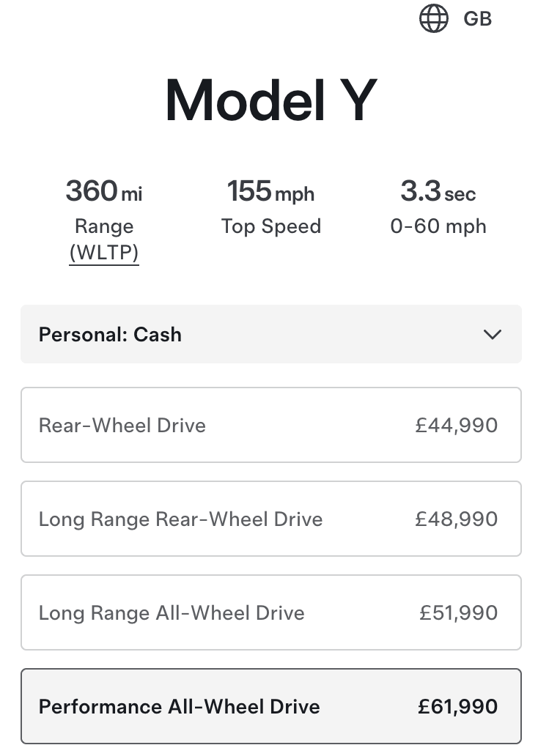Screen dimensions: 538x756
Task: Select Performance All-Wheel Drive trim
Action: (180, 707)
